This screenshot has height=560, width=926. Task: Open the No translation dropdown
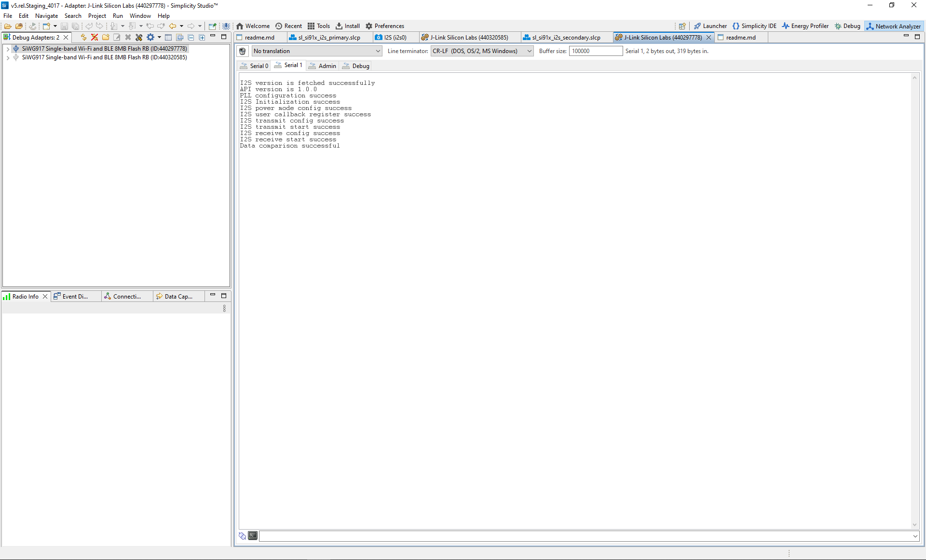coord(316,51)
